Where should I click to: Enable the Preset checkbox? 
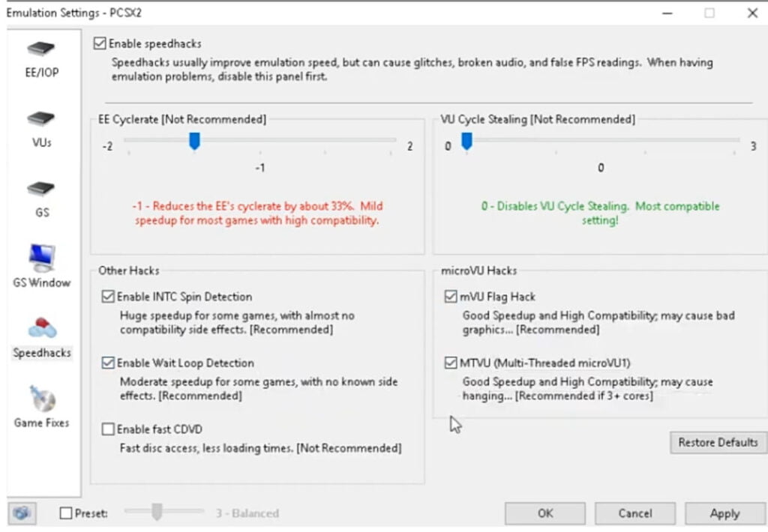coord(66,513)
